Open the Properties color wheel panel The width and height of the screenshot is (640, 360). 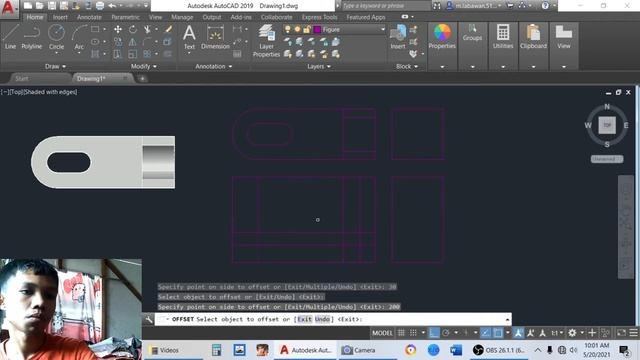click(442, 37)
